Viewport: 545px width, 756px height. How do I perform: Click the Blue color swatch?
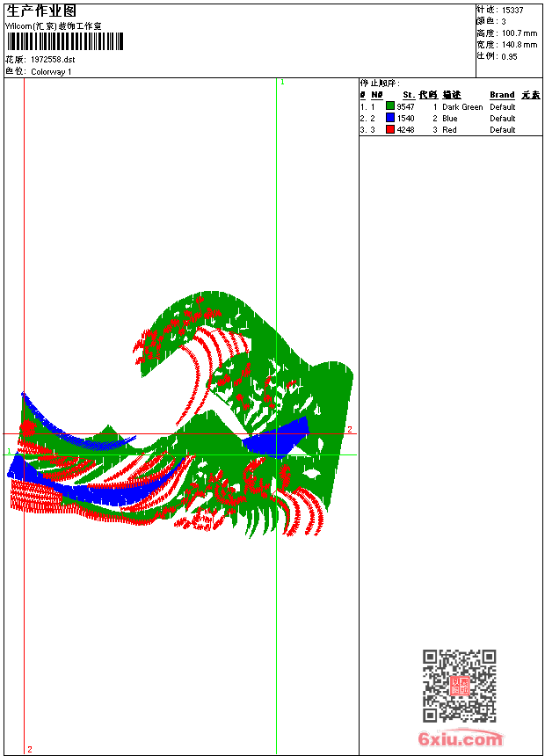390,118
